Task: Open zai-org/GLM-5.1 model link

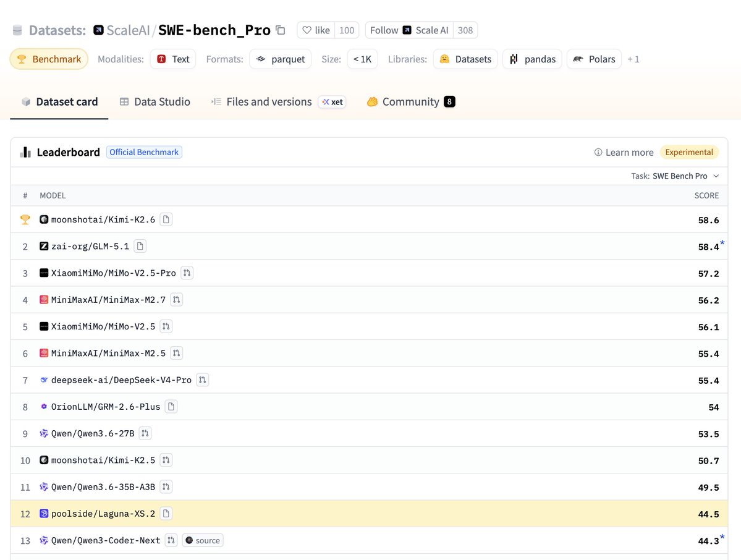Action: [x=90, y=246]
